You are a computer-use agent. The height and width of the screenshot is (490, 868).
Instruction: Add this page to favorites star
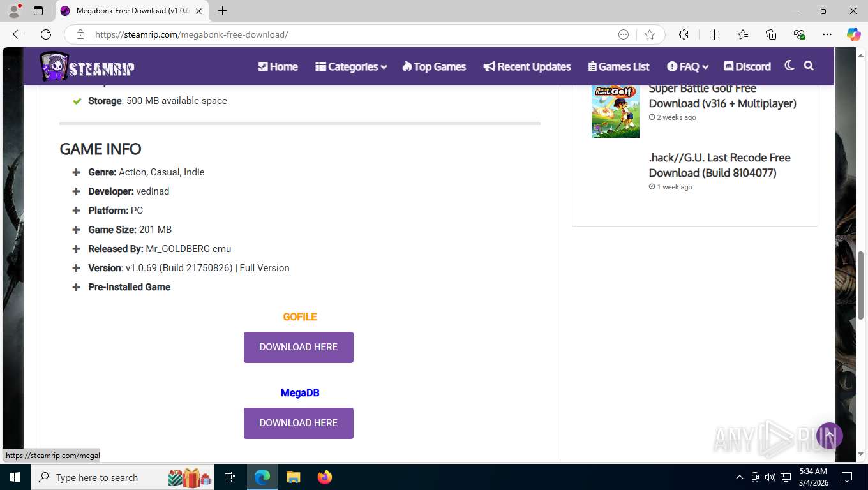point(650,34)
